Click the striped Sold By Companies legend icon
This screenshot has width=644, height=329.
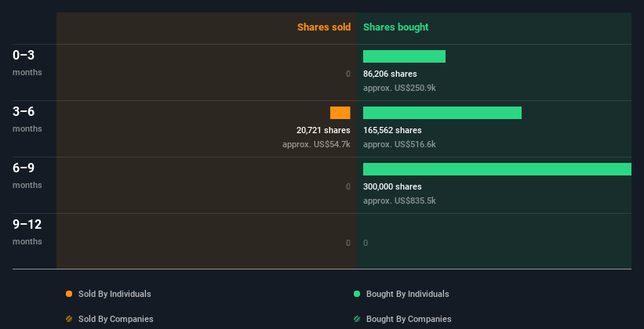[69, 319]
